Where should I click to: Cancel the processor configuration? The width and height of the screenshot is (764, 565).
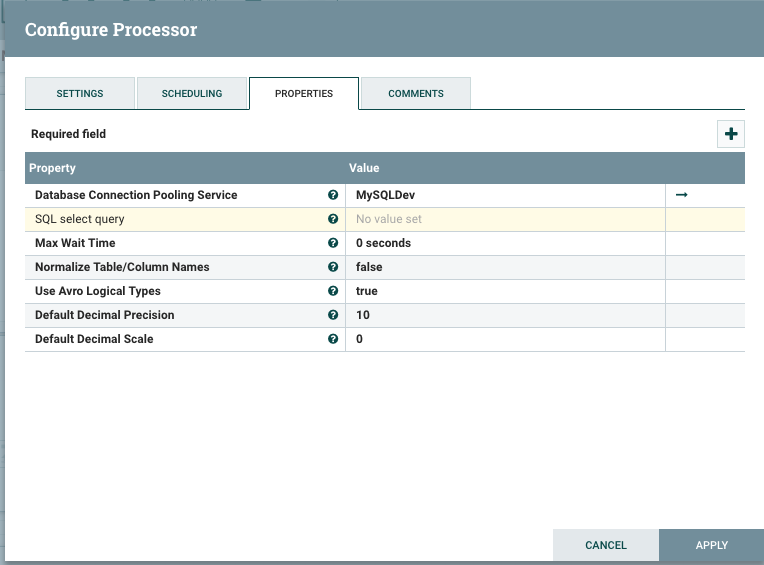606,545
